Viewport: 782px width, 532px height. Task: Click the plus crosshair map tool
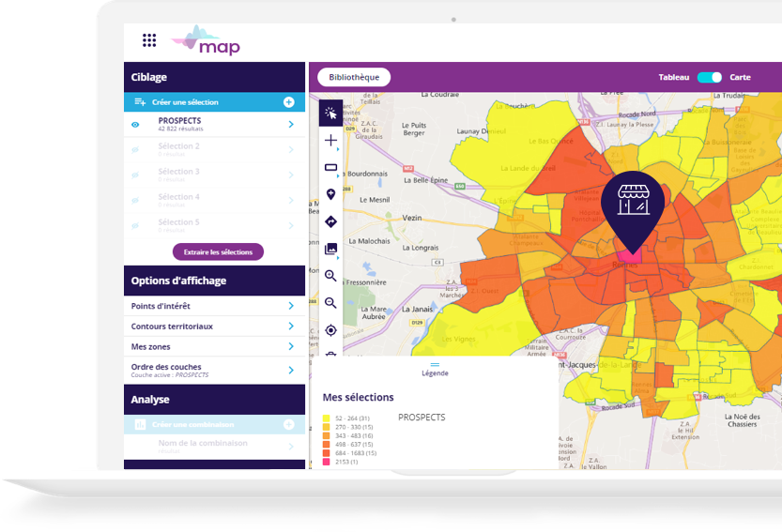coord(330,141)
